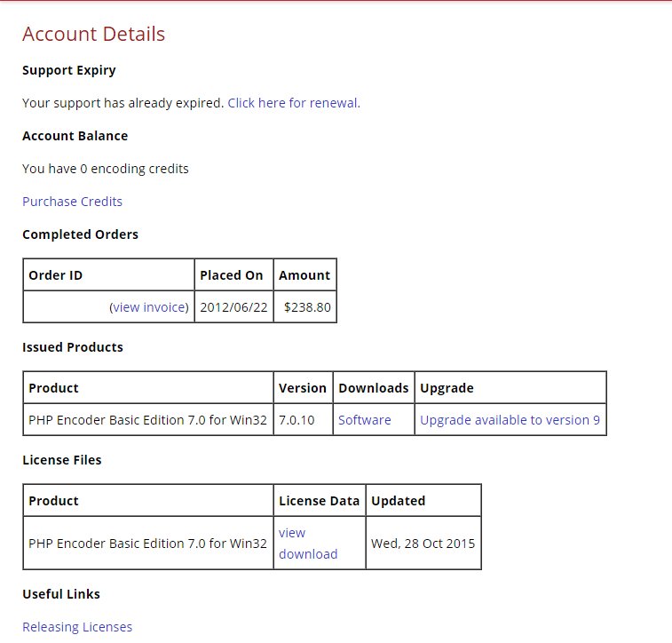
Task: Open the Releasing Licenses link
Action: pyautogui.click(x=77, y=627)
